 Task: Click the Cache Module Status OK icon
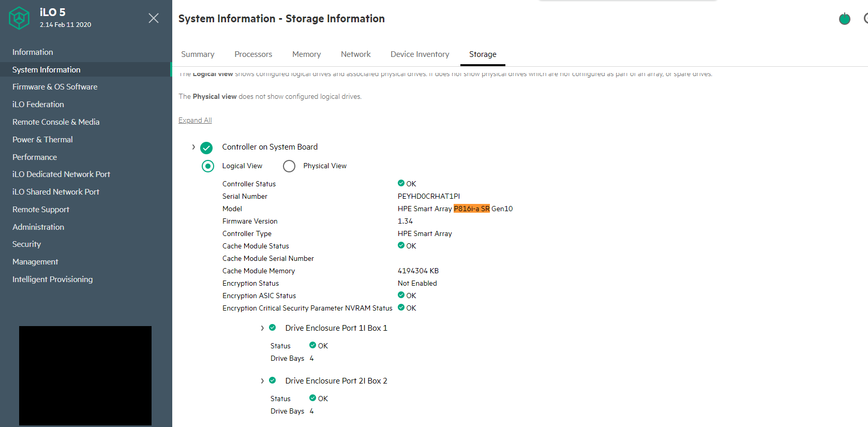click(401, 245)
